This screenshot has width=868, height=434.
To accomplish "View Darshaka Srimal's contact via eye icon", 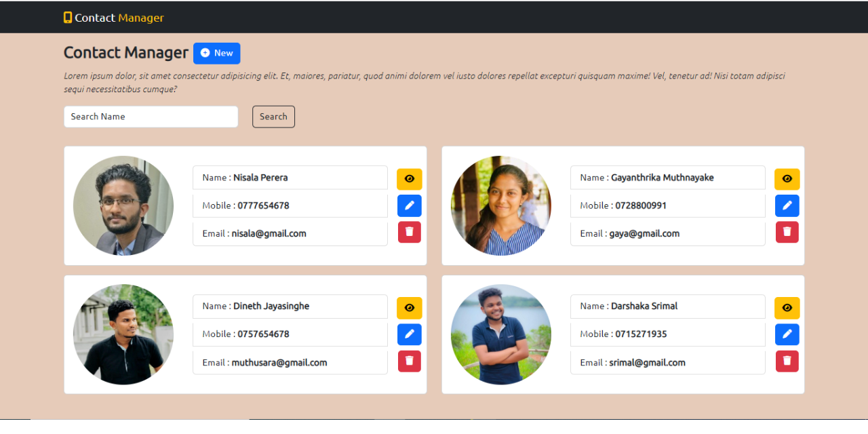I will 787,308.
